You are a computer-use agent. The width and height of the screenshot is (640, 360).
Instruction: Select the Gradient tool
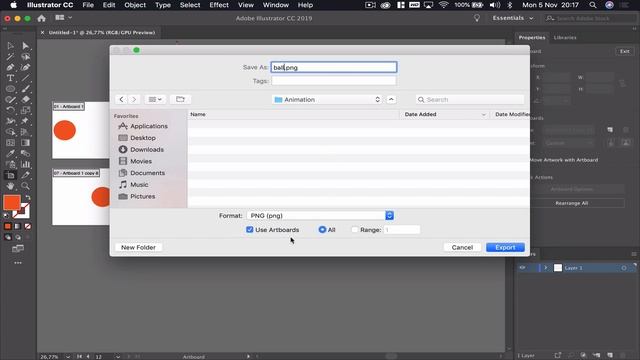(25, 143)
